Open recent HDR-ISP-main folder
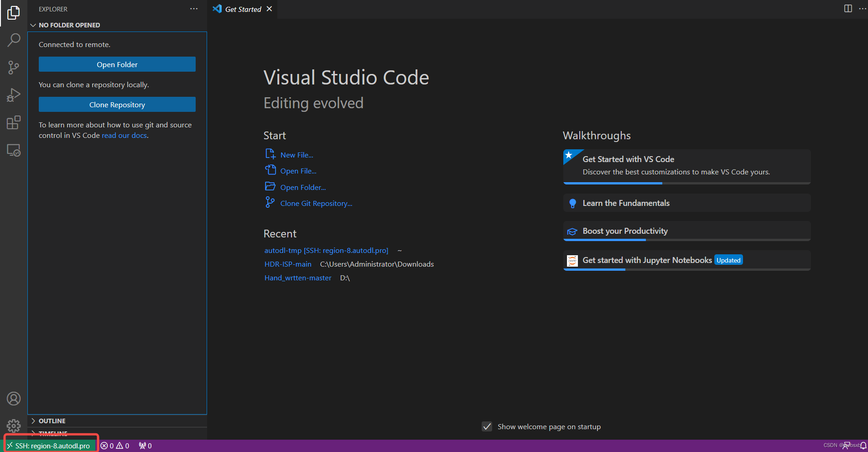The width and height of the screenshot is (868, 452). pyautogui.click(x=288, y=264)
